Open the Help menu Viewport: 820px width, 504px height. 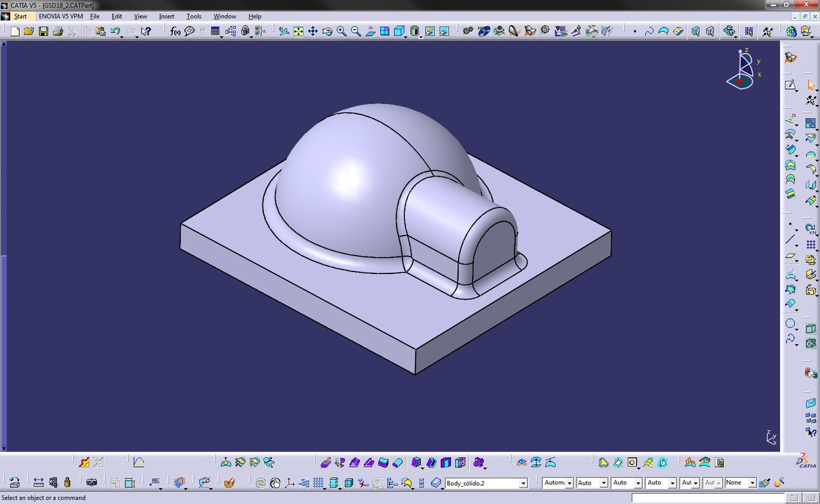(254, 16)
